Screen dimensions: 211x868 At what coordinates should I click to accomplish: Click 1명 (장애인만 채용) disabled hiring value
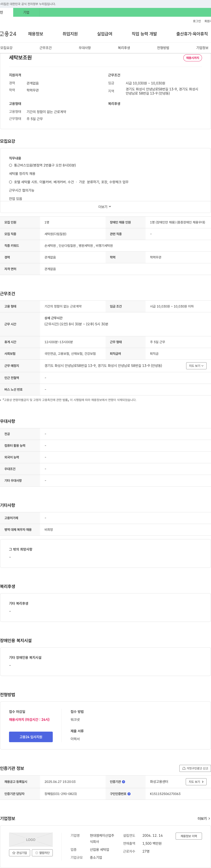click(177, 222)
